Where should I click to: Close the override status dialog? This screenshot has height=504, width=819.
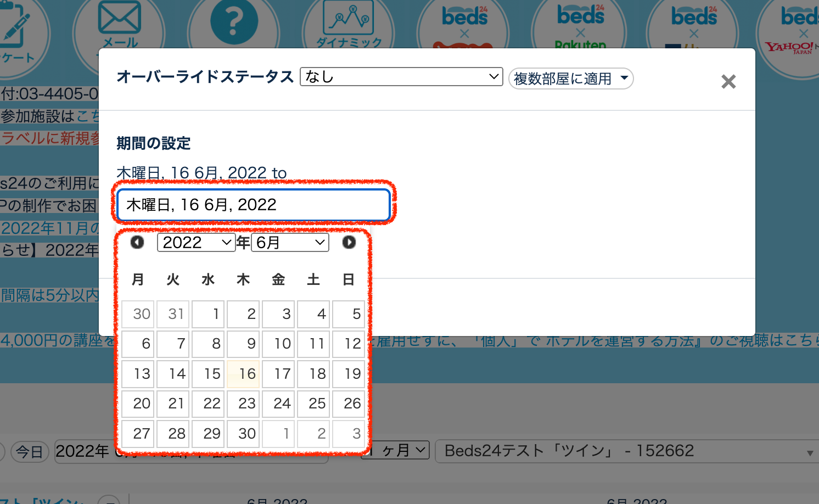728,82
